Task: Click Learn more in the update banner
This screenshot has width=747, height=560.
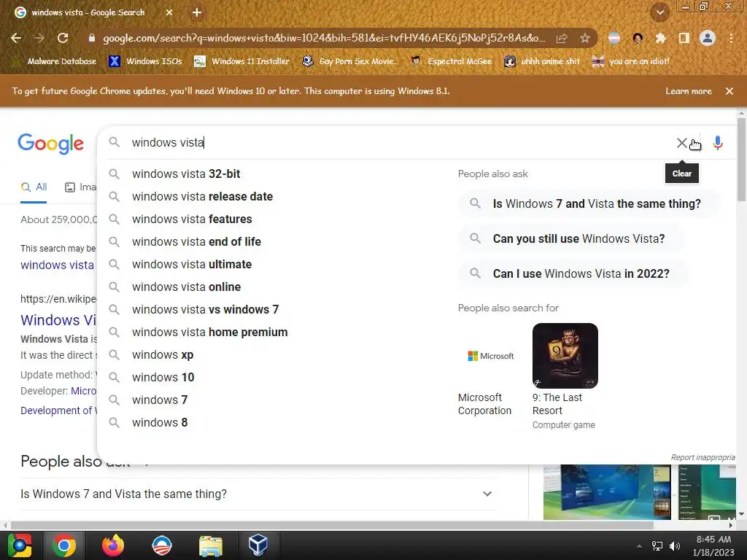Action: 689,91
